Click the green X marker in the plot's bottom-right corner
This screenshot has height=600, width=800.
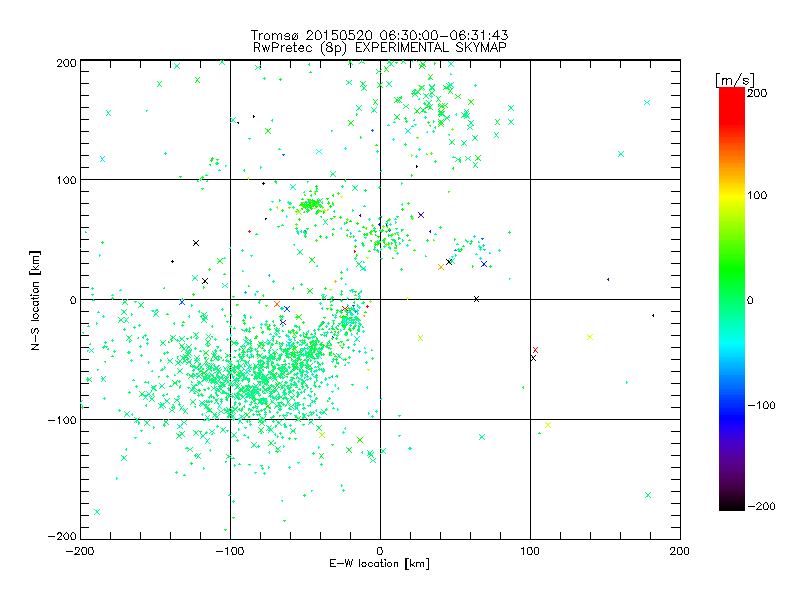coord(648,495)
